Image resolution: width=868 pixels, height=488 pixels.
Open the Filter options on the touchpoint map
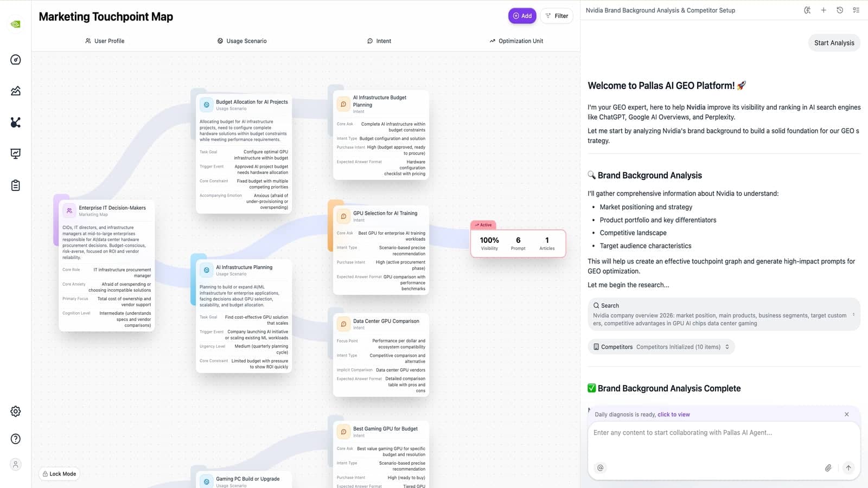[557, 16]
